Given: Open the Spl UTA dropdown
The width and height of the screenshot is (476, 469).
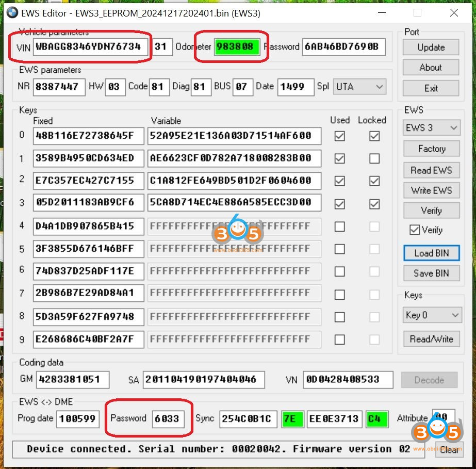Looking at the screenshot, I should [x=359, y=87].
